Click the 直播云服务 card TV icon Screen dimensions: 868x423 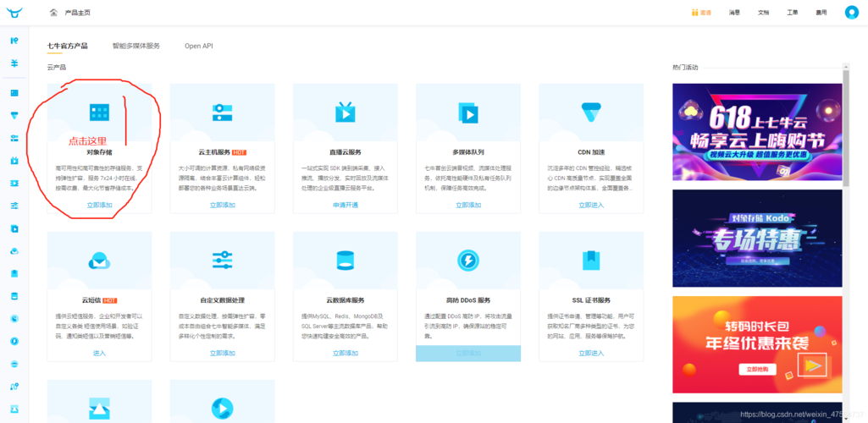pos(345,113)
